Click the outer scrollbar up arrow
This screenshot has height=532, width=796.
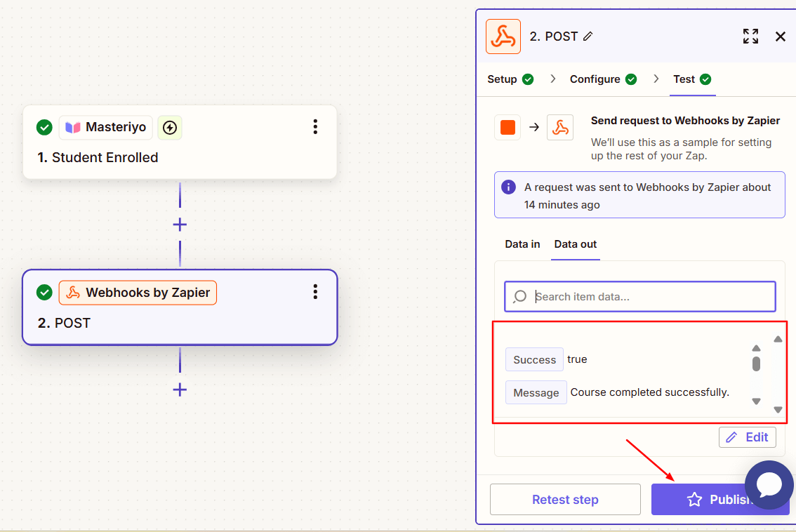(778, 339)
